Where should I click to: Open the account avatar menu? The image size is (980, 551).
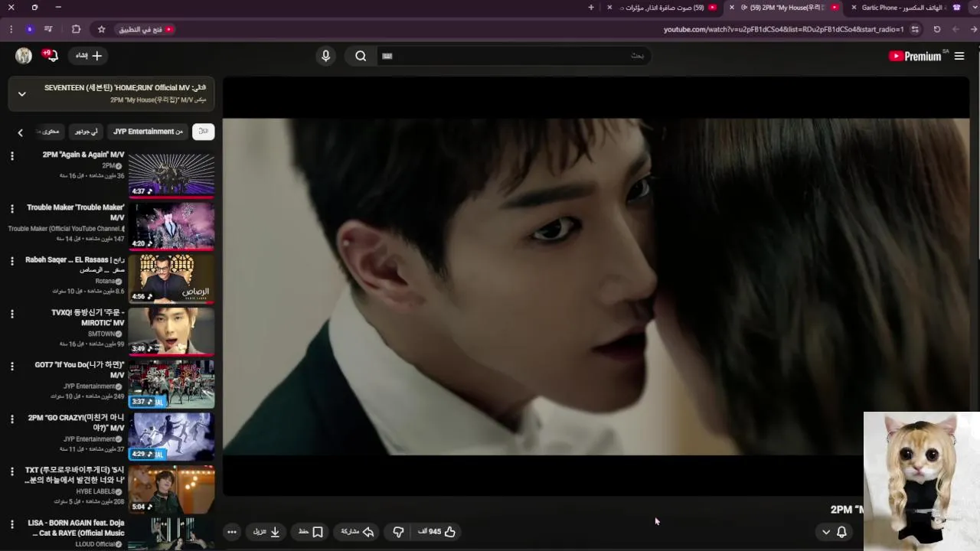pos(24,55)
